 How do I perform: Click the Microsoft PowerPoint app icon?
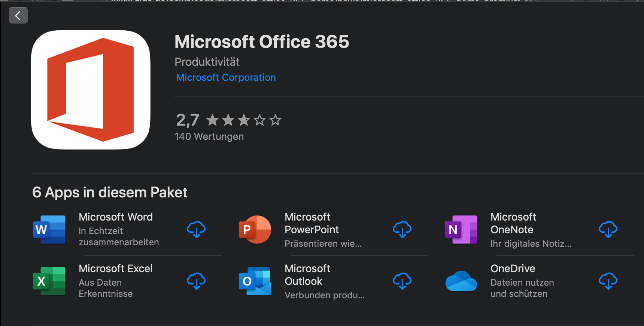(x=255, y=230)
